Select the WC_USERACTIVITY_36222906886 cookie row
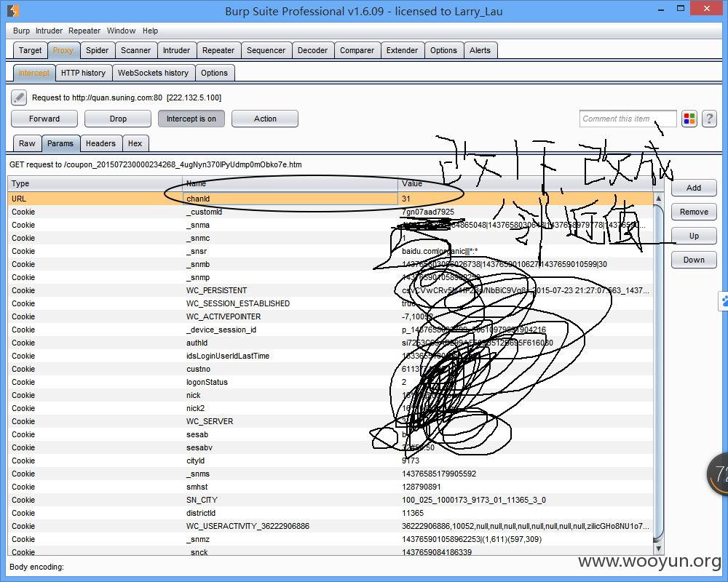The width and height of the screenshot is (728, 582). pos(330,526)
